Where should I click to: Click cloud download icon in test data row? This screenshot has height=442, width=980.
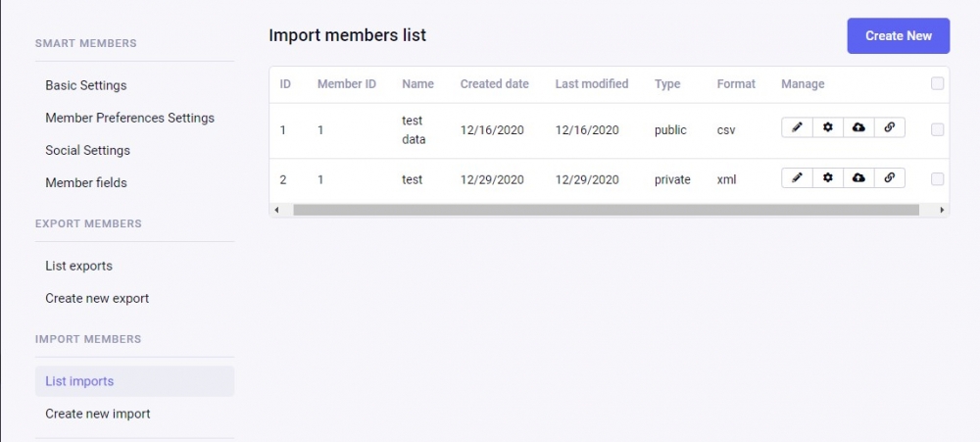pos(858,127)
